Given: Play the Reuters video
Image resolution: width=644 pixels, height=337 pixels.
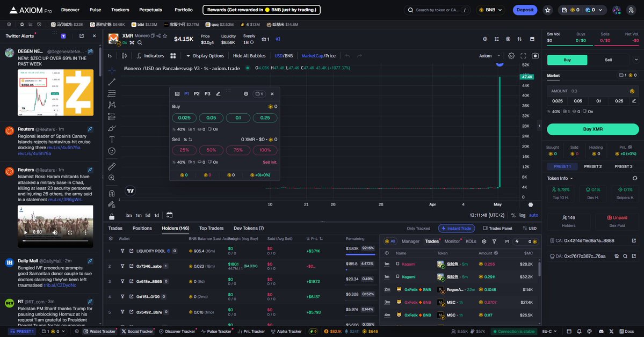Looking at the screenshot, I should [x=25, y=232].
